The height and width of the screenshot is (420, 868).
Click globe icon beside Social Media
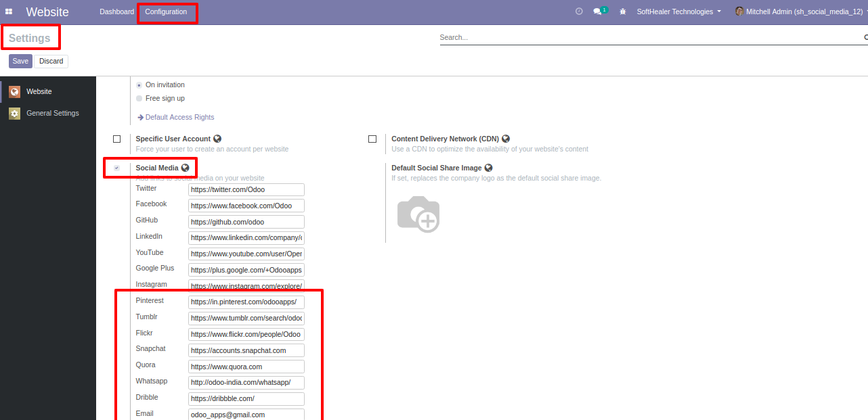pos(185,168)
